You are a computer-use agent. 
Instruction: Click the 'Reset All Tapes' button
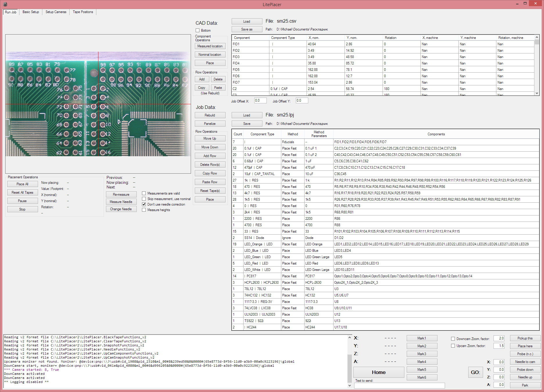[x=22, y=193]
